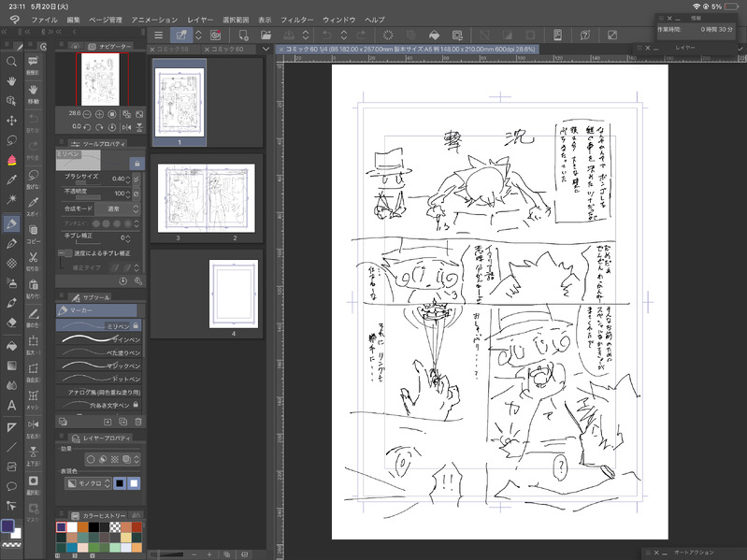Duplicate the selected sub tool
This screenshot has height=560, width=747.
tap(122, 422)
